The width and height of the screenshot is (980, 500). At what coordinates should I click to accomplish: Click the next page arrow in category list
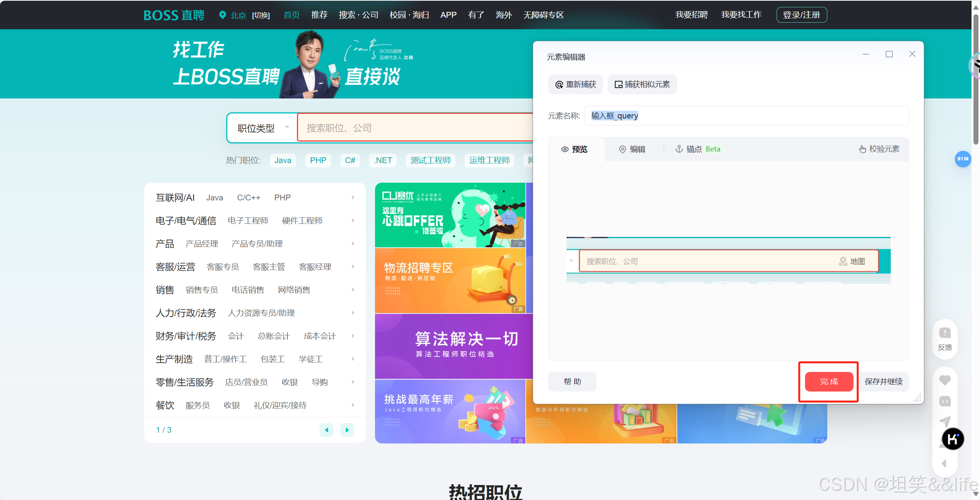(347, 430)
